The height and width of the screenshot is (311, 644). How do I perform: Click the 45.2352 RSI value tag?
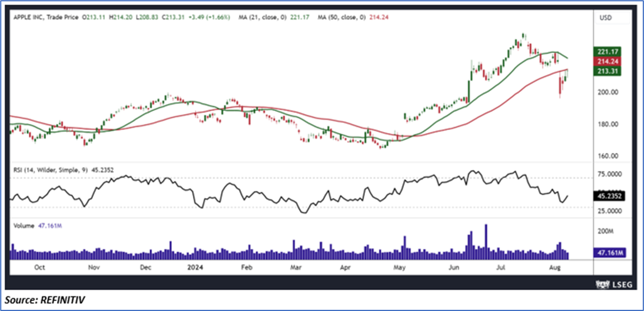(x=609, y=196)
